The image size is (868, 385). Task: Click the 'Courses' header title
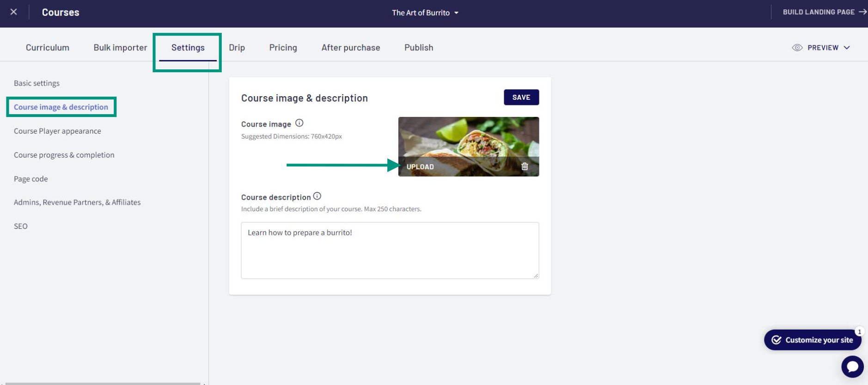(61, 12)
